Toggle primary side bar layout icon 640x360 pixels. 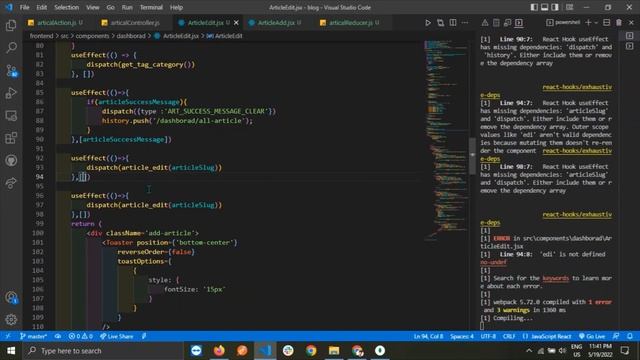[x=534, y=7]
